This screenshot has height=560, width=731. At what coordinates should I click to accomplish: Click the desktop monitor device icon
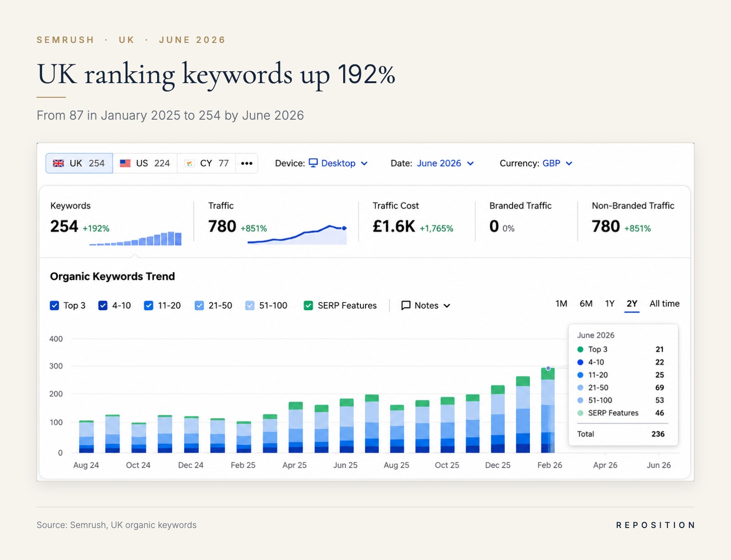click(x=313, y=163)
